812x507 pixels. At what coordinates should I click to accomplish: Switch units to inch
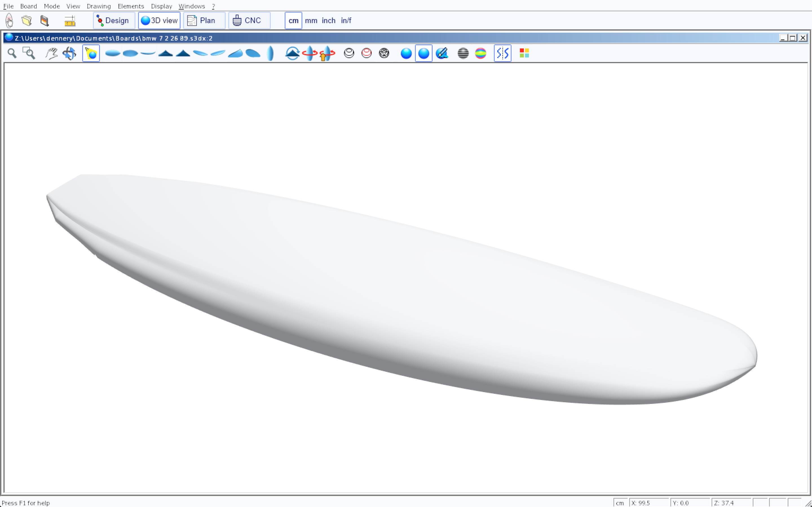click(x=328, y=21)
